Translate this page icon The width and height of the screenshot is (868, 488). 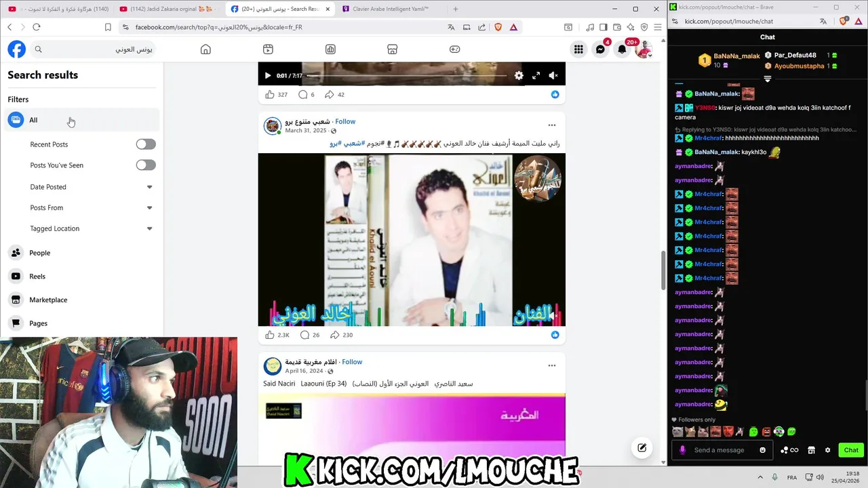coord(451,27)
